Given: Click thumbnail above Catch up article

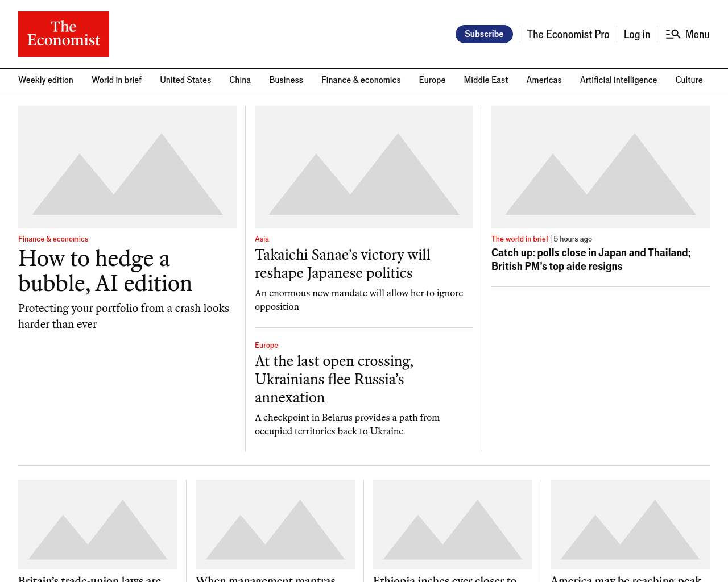Looking at the screenshot, I should pos(601,167).
